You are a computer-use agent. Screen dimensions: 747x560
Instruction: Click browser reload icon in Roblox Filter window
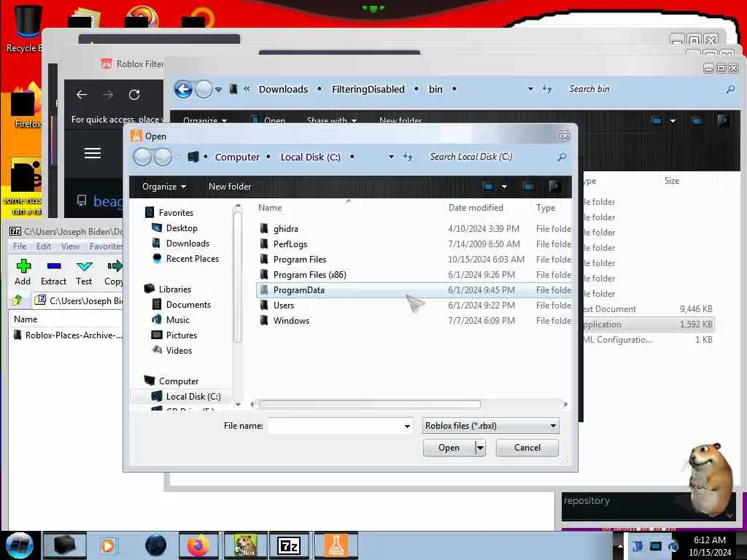tap(134, 95)
